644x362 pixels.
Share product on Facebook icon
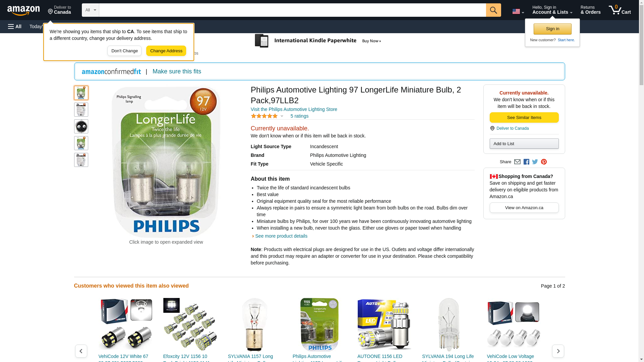526,162
